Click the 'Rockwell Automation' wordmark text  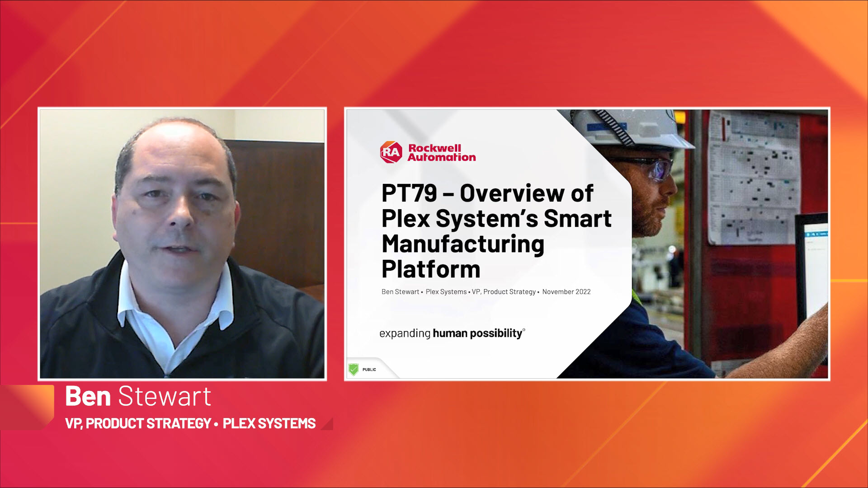click(x=441, y=153)
